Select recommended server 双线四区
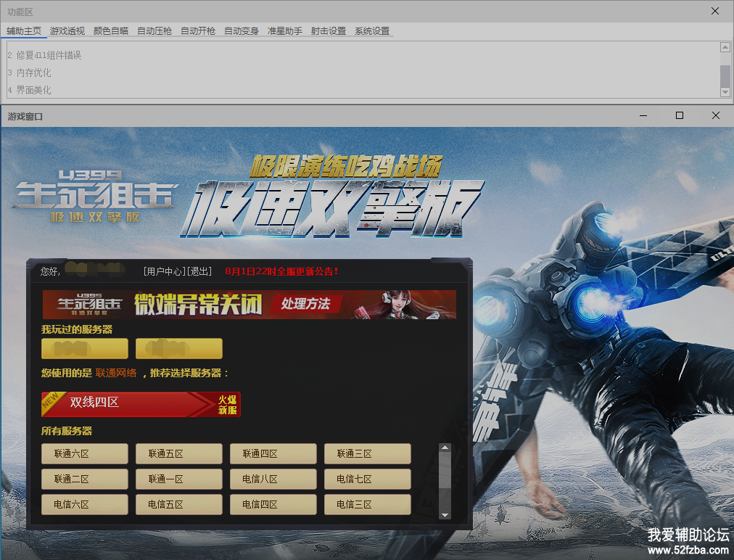This screenshot has width=734, height=560. [x=141, y=404]
